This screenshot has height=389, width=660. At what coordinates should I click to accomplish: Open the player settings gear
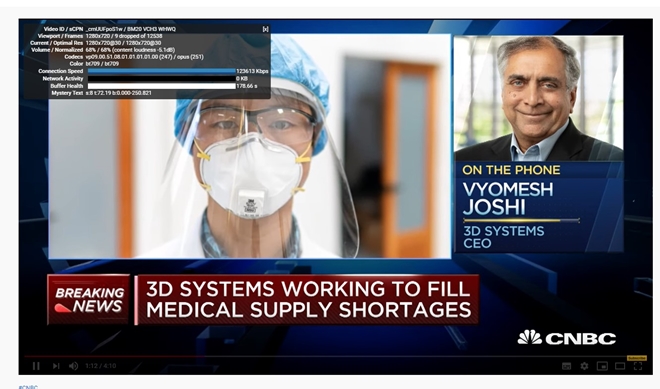(584, 366)
